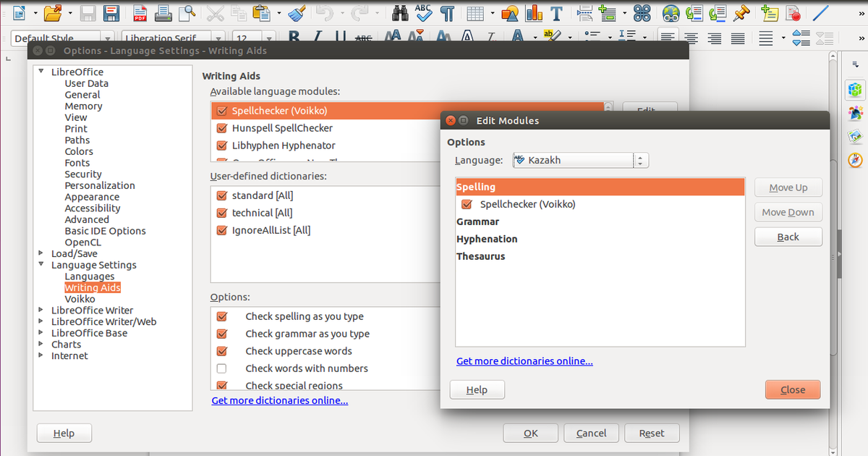Expand the Load/Save tree node
The height and width of the screenshot is (456, 868).
pyautogui.click(x=41, y=254)
